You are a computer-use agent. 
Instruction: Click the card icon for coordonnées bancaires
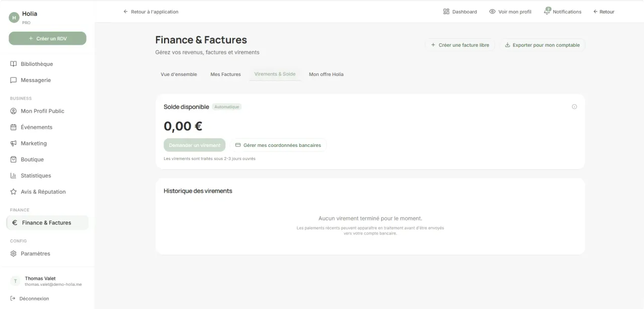tap(238, 145)
